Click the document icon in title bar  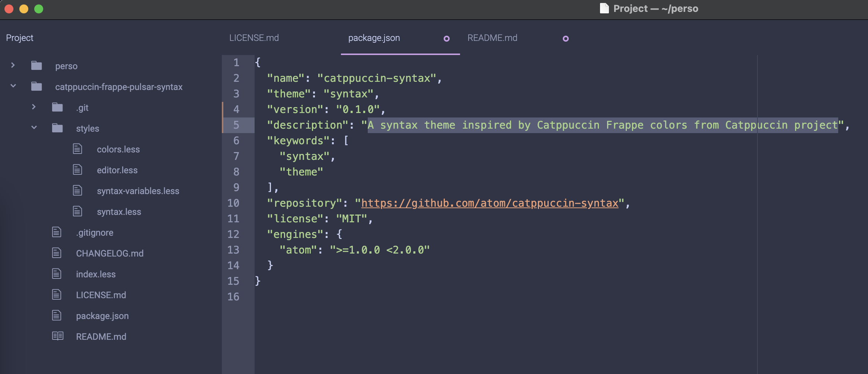point(604,8)
